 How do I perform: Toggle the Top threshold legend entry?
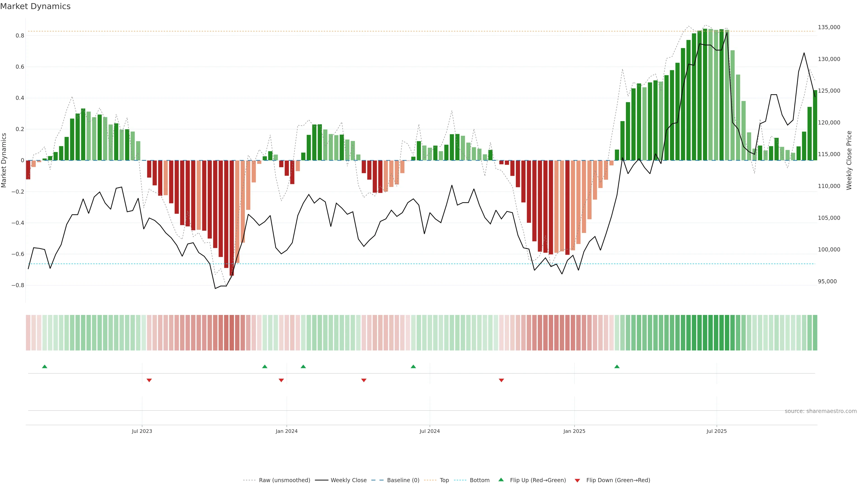point(444,480)
